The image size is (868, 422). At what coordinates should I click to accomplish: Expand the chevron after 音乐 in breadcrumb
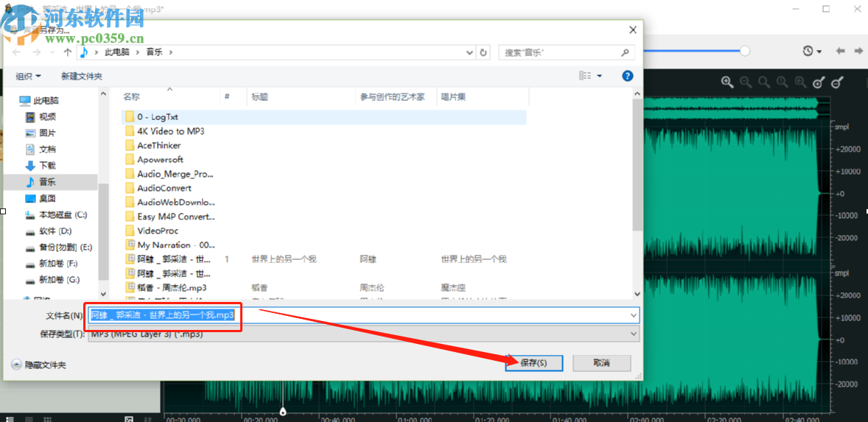(x=170, y=52)
